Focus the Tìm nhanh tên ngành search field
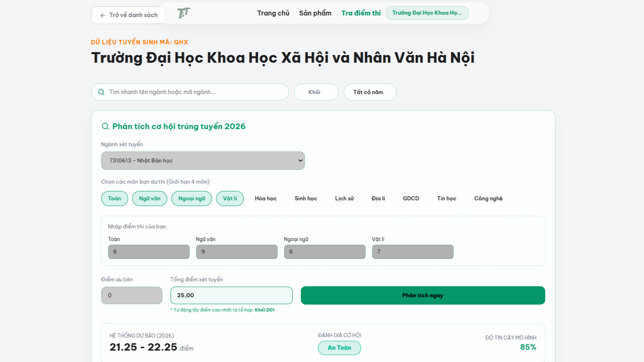The height and width of the screenshot is (362, 644). tap(190, 92)
